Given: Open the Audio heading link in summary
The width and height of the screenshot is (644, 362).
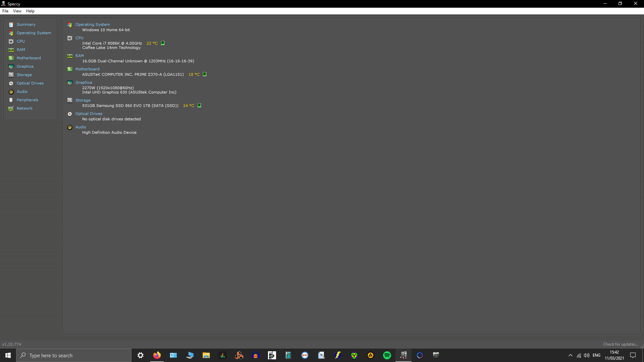Looking at the screenshot, I should [81, 127].
